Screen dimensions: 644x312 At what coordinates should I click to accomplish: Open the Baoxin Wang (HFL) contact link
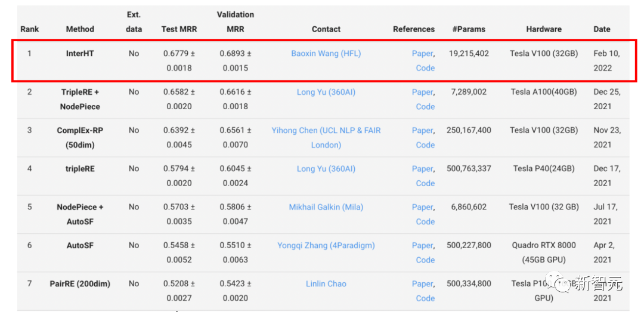pyautogui.click(x=326, y=54)
